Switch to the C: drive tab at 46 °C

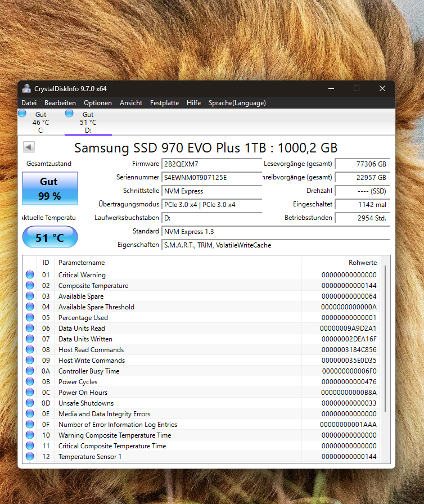[x=41, y=122]
